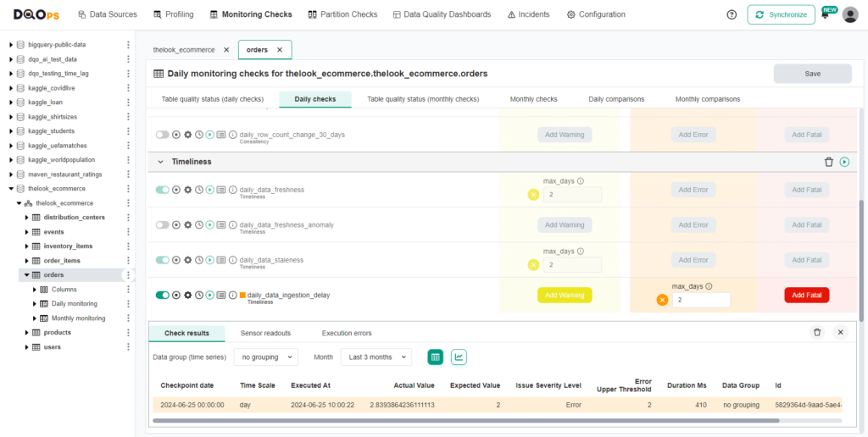Screen dimensions: 868x437
Task: Click radio icon on daily_data_ingestion_delay row
Action: pos(176,296)
